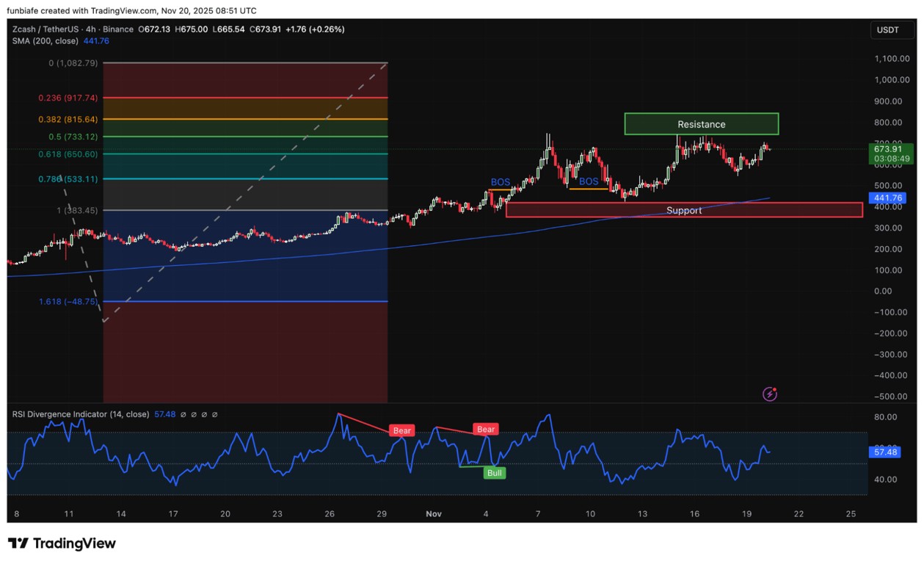924x564 pixels.
Task: Select the blue SMA value 441.76 in legend
Action: click(x=96, y=41)
